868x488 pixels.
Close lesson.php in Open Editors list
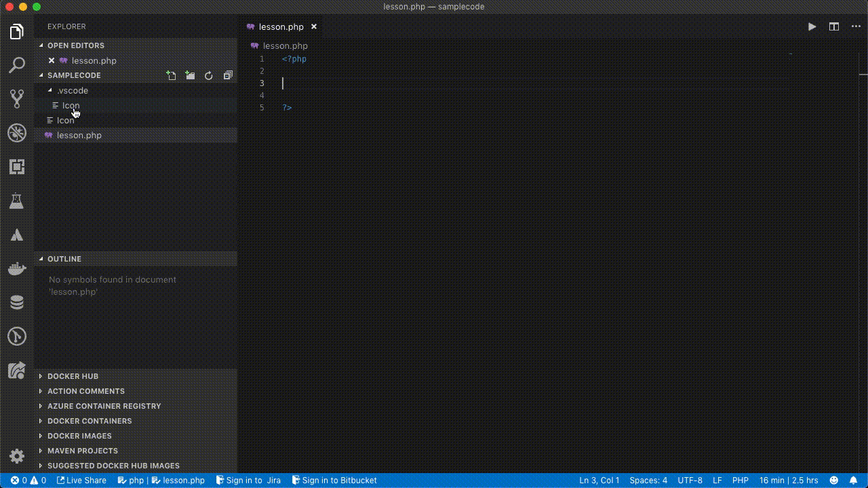tap(52, 60)
